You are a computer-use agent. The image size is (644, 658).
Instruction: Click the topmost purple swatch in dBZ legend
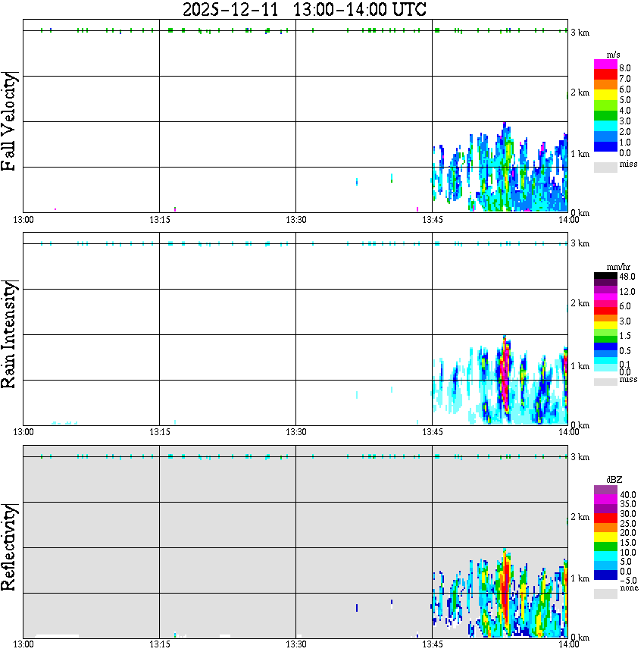point(605,490)
